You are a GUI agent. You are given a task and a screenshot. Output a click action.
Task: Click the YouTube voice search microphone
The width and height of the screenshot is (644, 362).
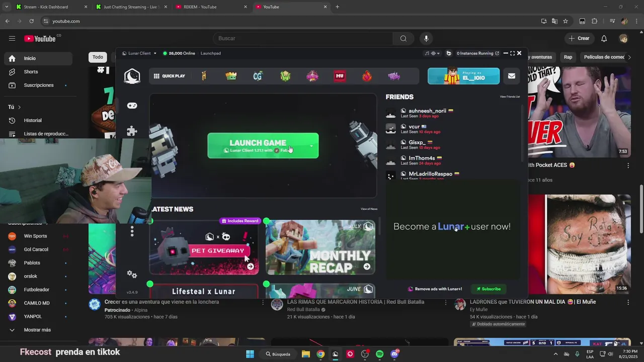tap(426, 38)
